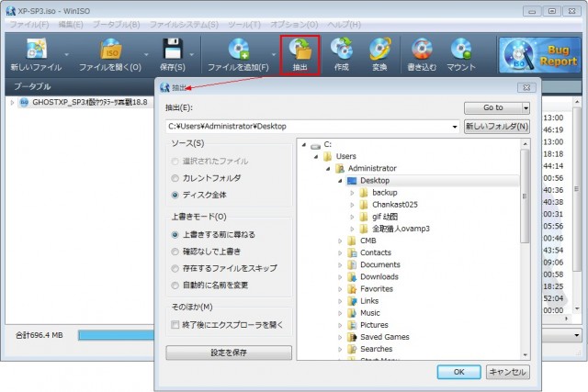The width and height of the screenshot is (588, 392).
Task: Collapse the Administrator tree node
Action: pos(328,169)
